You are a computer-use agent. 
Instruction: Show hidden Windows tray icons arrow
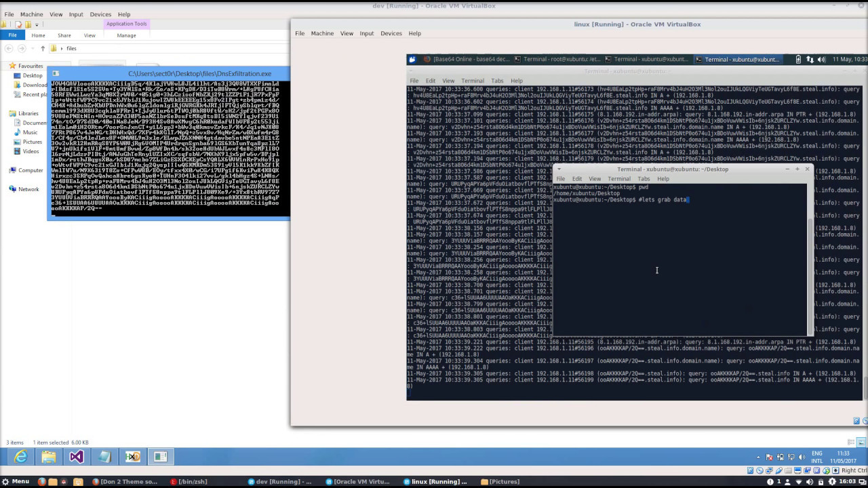click(x=759, y=457)
